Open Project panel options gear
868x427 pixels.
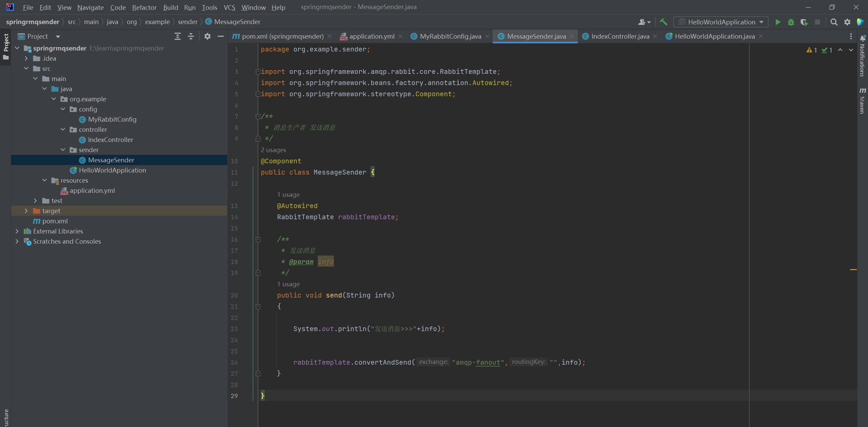(208, 36)
